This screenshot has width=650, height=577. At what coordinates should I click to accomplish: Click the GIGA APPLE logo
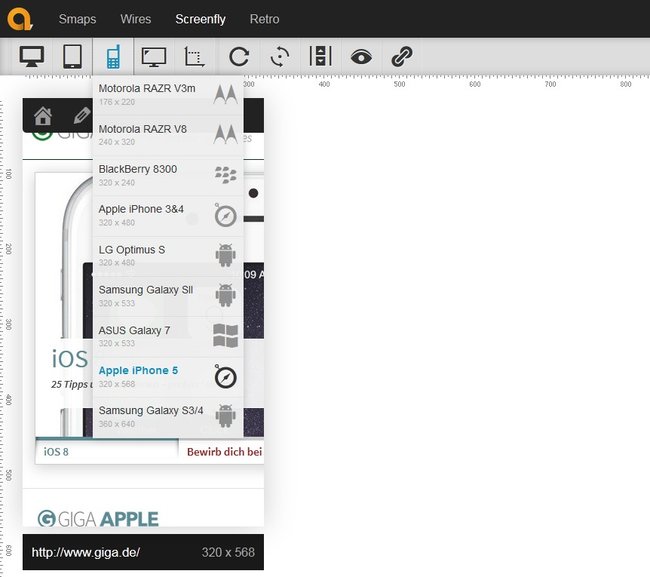tap(98, 519)
